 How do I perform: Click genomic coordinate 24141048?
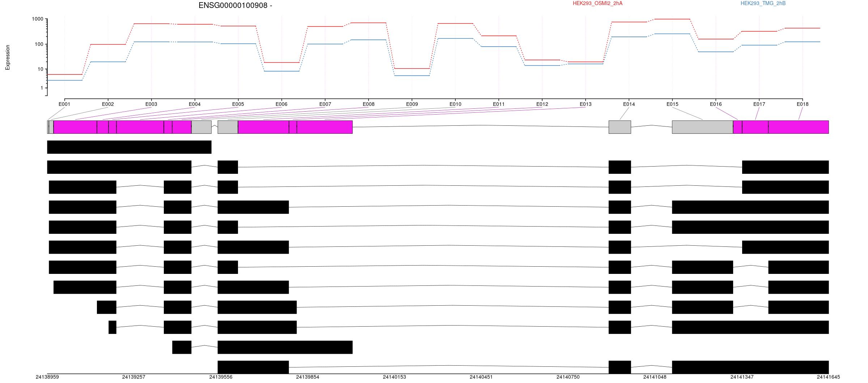coord(655,377)
